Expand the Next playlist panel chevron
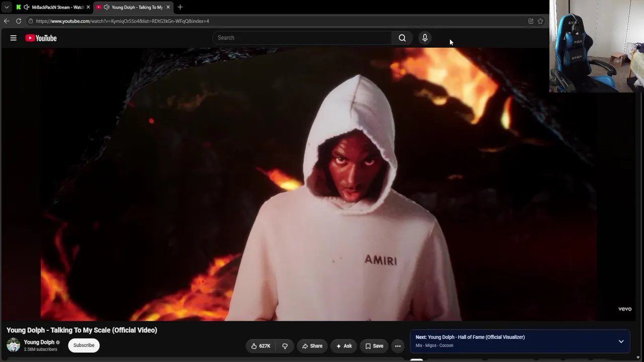Image resolution: width=644 pixels, height=362 pixels. click(621, 341)
